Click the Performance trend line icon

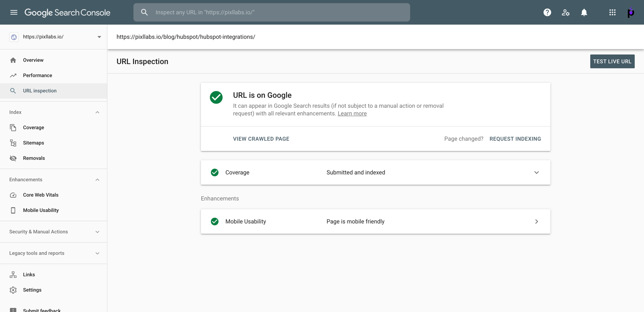pos(13,75)
